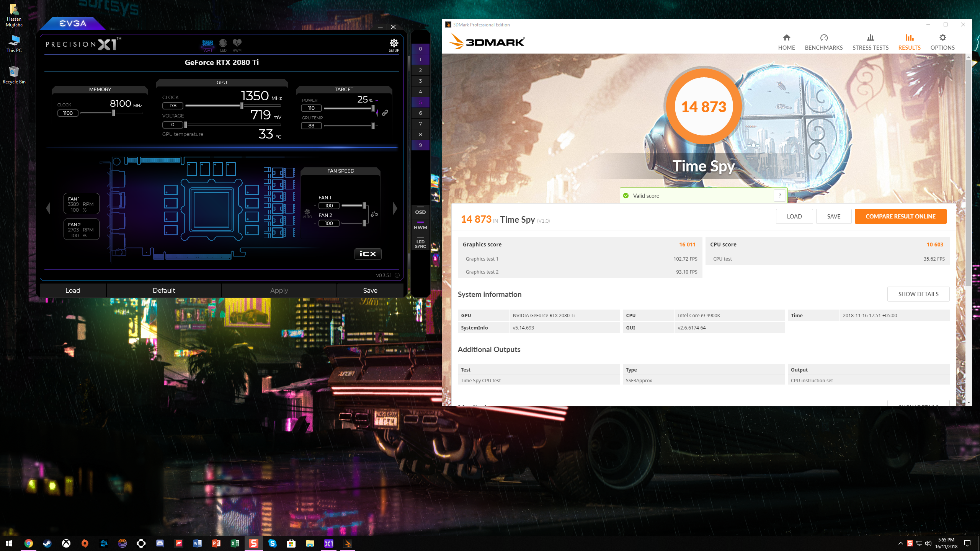Click the memory clock offset field 1100

tap(68, 113)
